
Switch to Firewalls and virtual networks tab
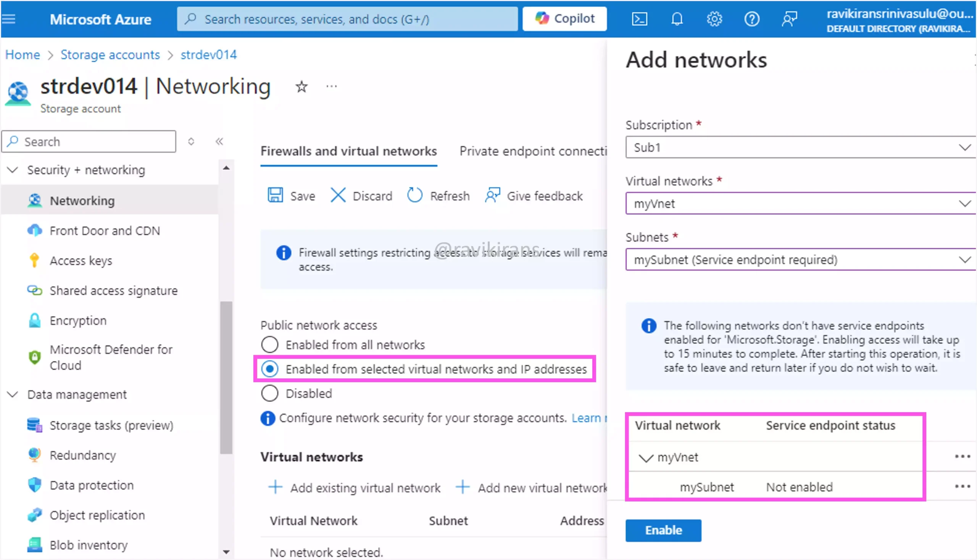click(348, 151)
